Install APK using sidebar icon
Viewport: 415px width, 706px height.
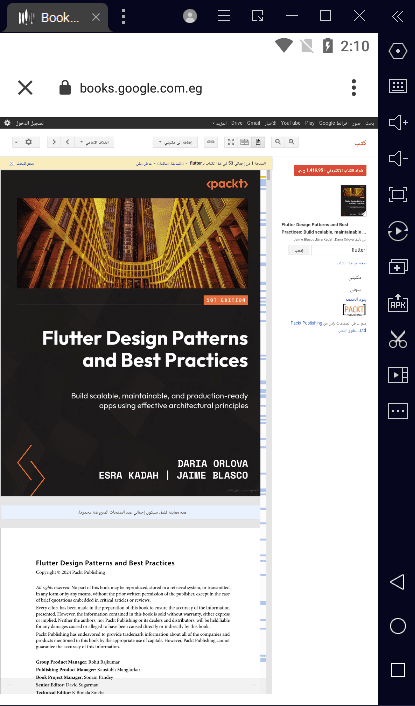point(398,303)
